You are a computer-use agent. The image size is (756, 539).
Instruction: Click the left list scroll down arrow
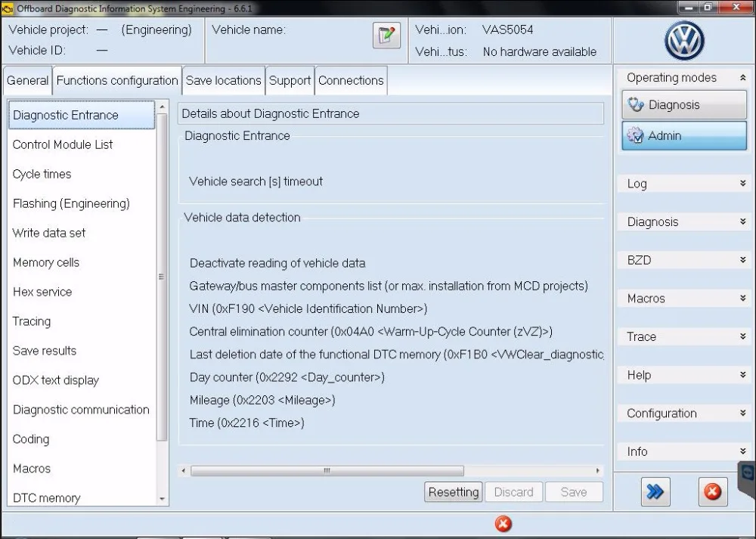click(162, 499)
